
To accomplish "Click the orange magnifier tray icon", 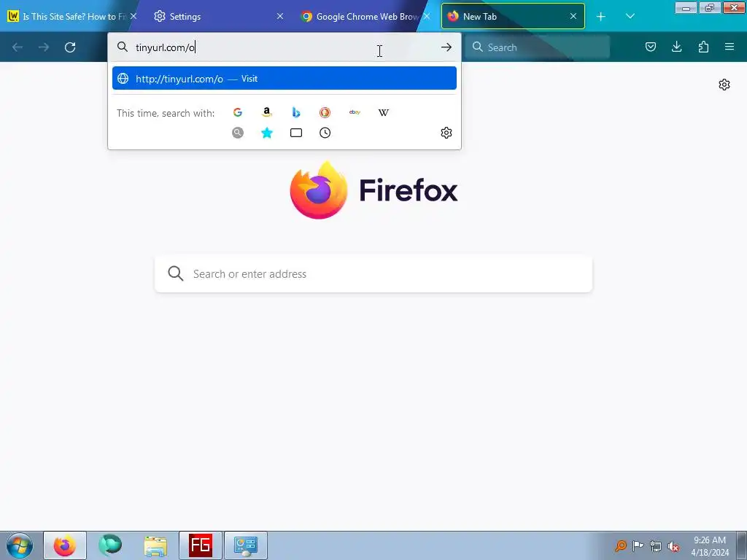I will point(620,545).
